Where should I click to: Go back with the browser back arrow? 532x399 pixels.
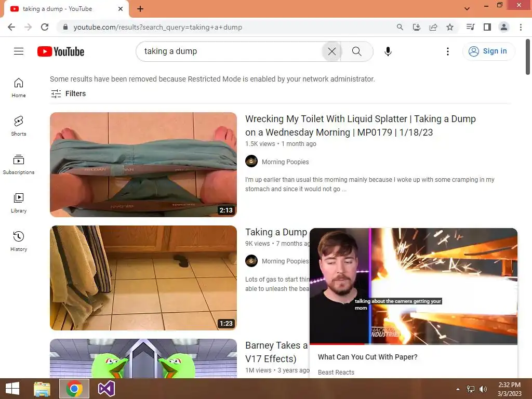click(x=11, y=27)
